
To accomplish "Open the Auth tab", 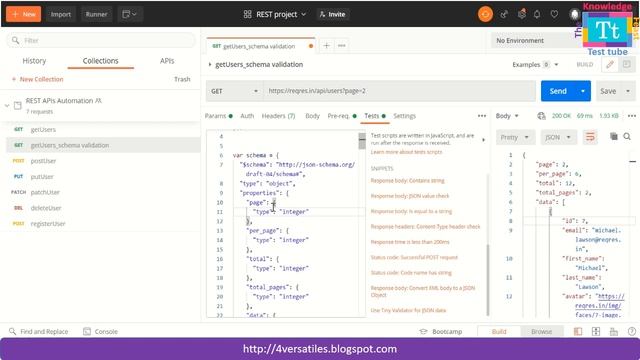I will [247, 116].
